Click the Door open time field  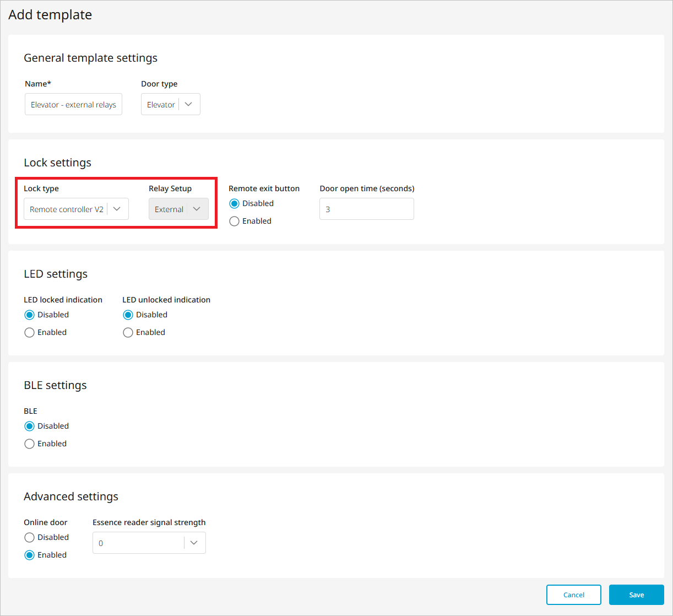pos(366,209)
